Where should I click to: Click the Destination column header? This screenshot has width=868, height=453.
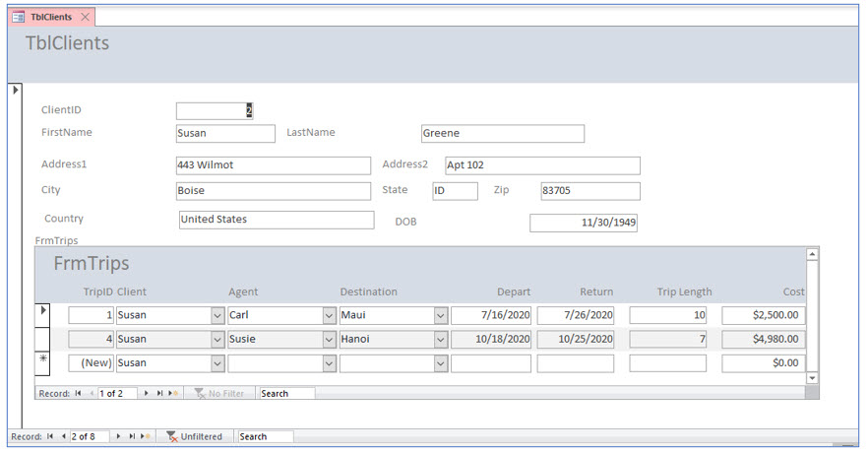pos(369,291)
